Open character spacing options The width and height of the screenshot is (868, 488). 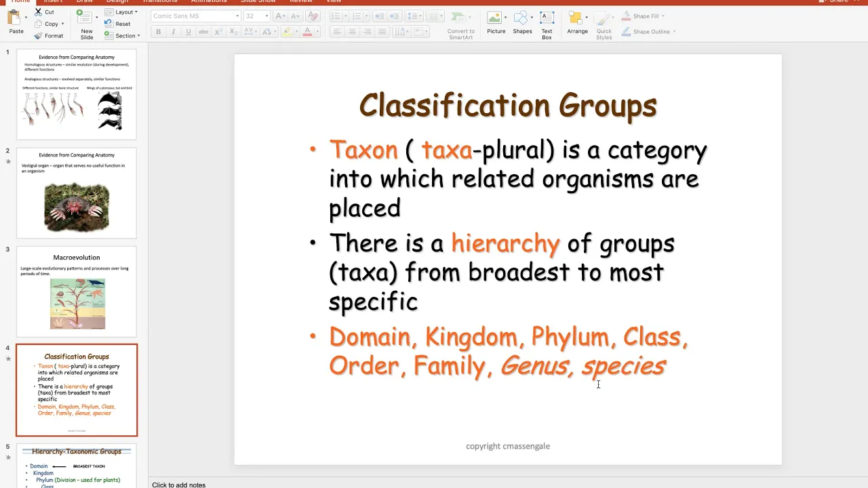click(x=249, y=32)
